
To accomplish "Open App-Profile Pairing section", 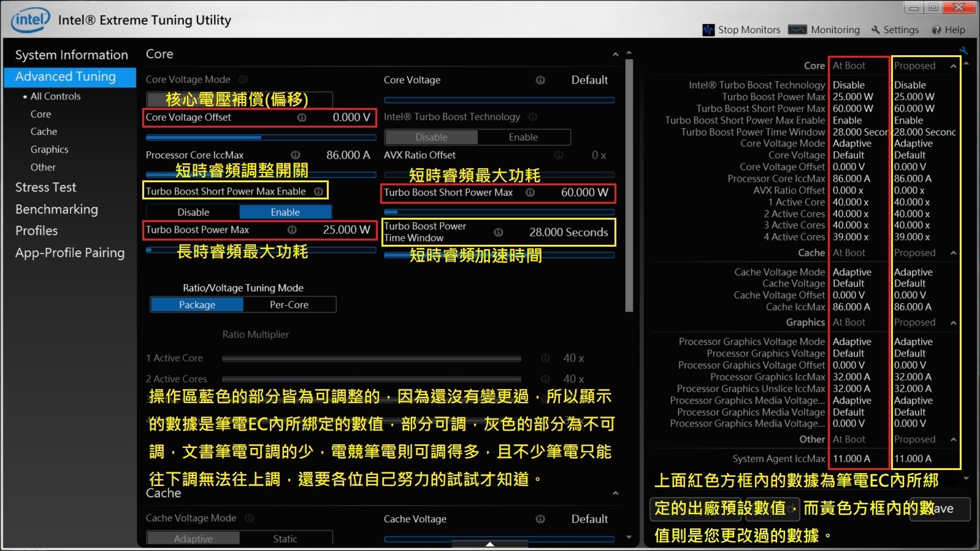I will (70, 253).
